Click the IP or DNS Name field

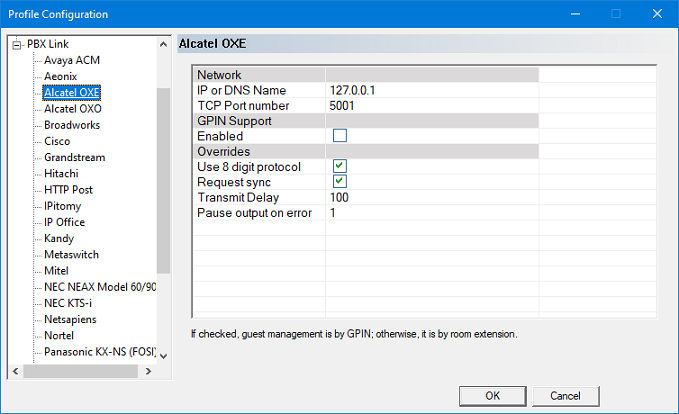click(430, 91)
